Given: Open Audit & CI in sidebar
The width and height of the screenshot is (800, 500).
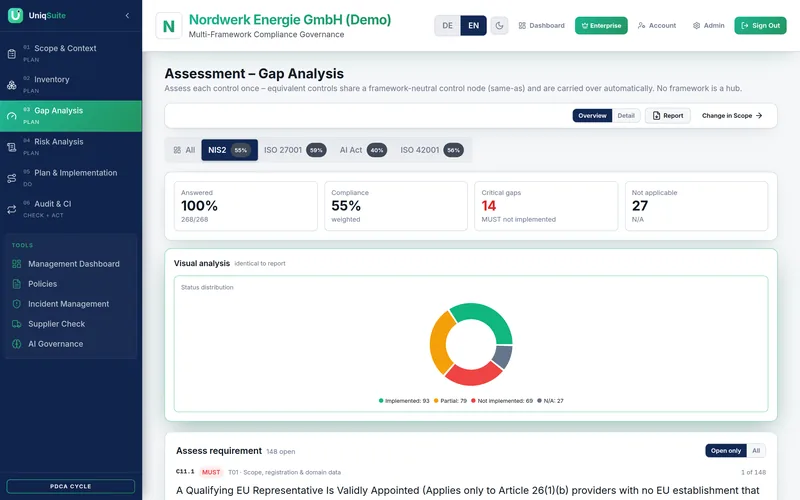Looking at the screenshot, I should (71, 209).
